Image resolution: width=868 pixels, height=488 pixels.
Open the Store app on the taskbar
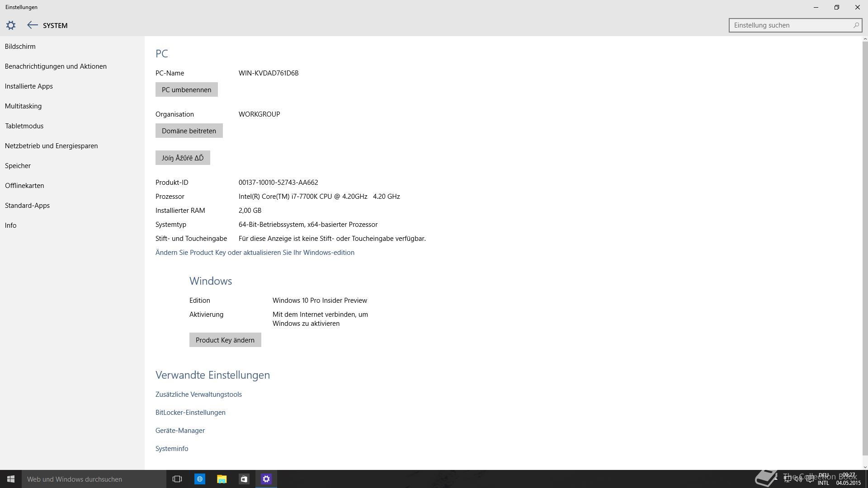click(244, 479)
